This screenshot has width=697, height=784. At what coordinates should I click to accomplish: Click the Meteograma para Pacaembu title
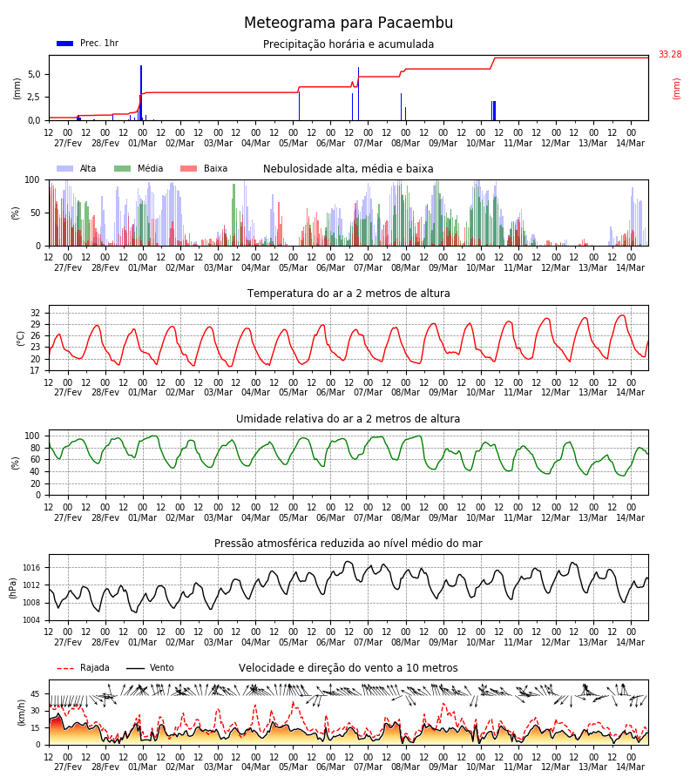tap(348, 23)
